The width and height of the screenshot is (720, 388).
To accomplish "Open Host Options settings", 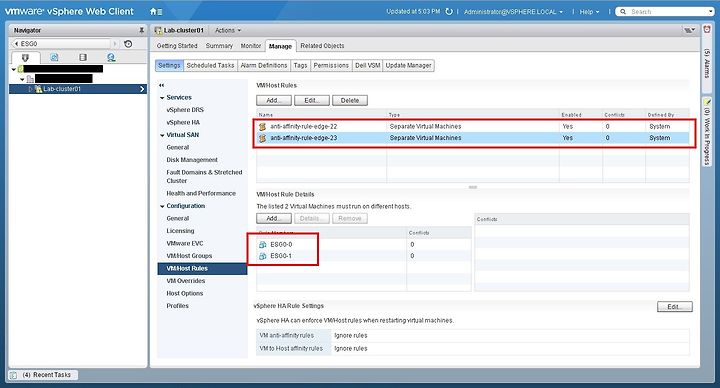I will (x=185, y=293).
